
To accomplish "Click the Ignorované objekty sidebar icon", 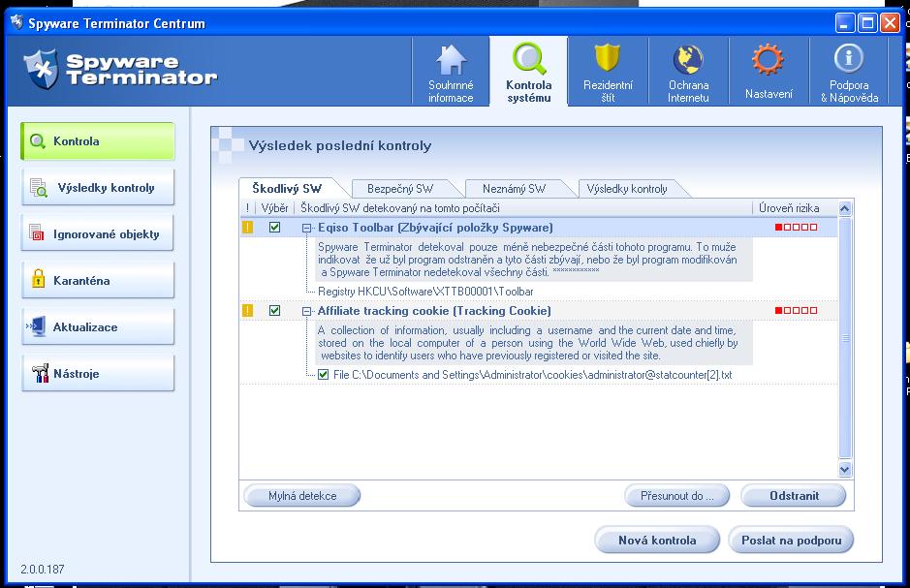I will [x=37, y=233].
